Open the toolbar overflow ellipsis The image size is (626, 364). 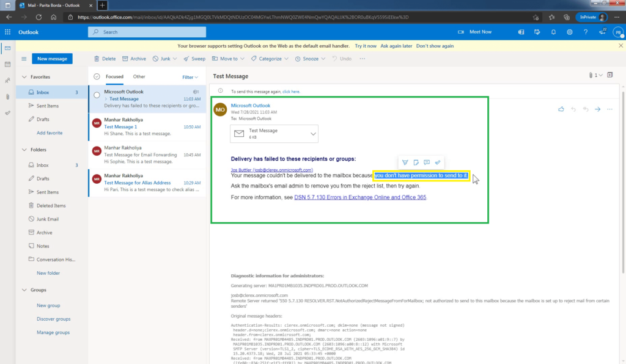362,59
